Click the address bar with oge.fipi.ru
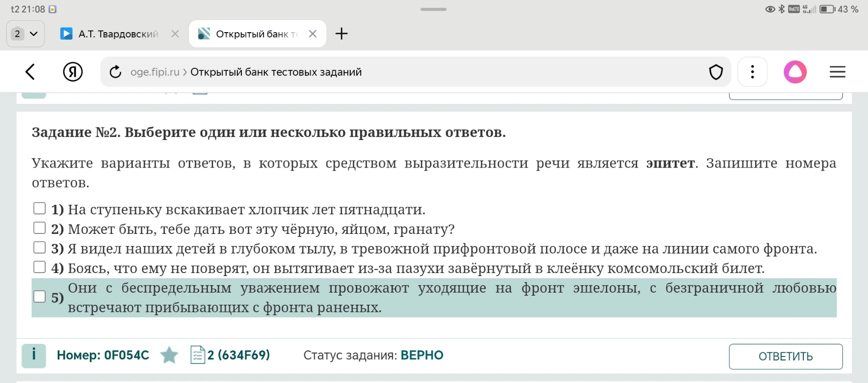Image resolution: width=868 pixels, height=383 pixels. click(415, 72)
